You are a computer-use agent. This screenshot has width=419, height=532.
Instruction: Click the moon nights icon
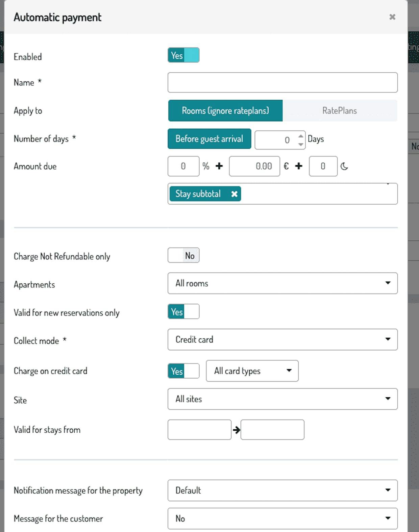tap(344, 166)
